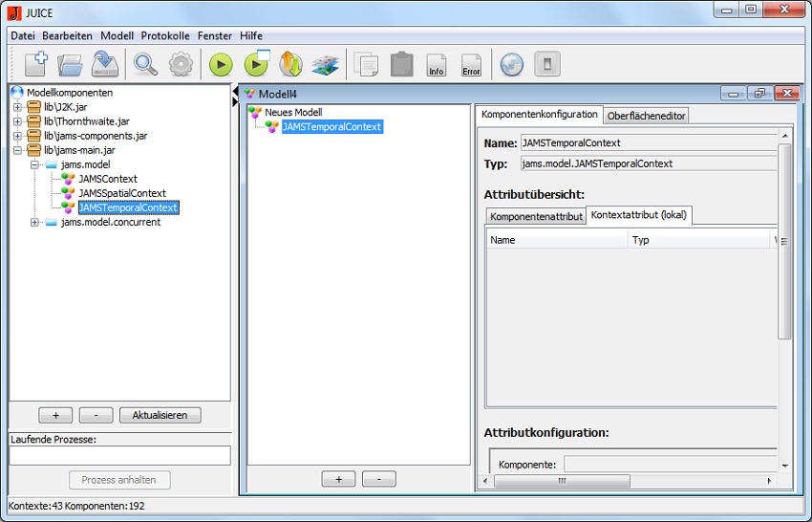The width and height of the screenshot is (812, 522).
Task: Click the Name text field
Action: coord(650,143)
